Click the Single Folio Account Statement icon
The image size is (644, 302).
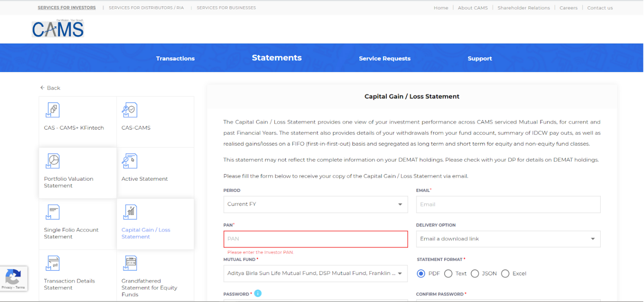(53, 213)
